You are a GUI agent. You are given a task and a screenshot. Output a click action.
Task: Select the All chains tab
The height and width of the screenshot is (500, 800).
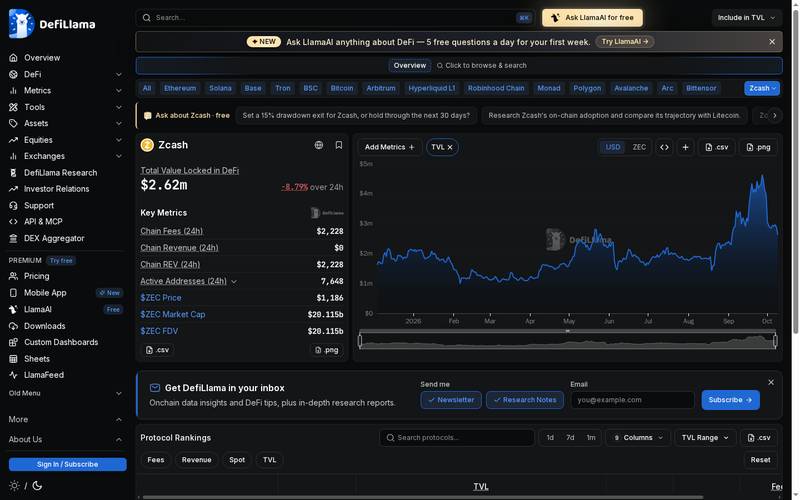[x=147, y=88]
